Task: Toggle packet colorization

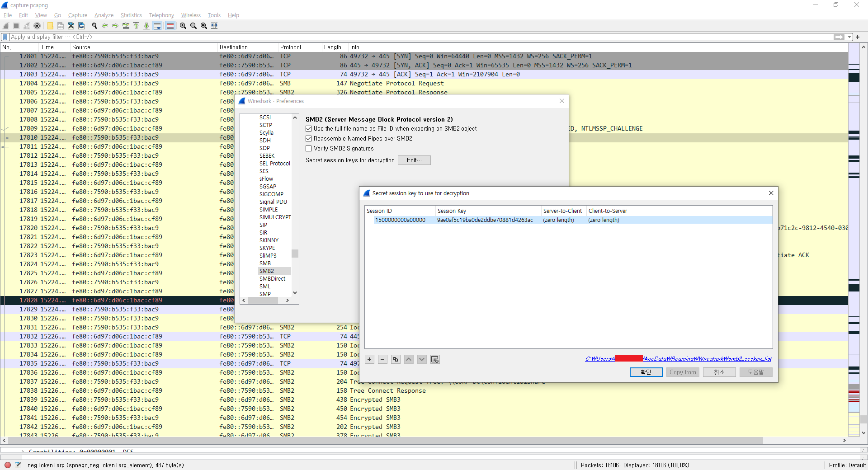Action: pos(170,26)
